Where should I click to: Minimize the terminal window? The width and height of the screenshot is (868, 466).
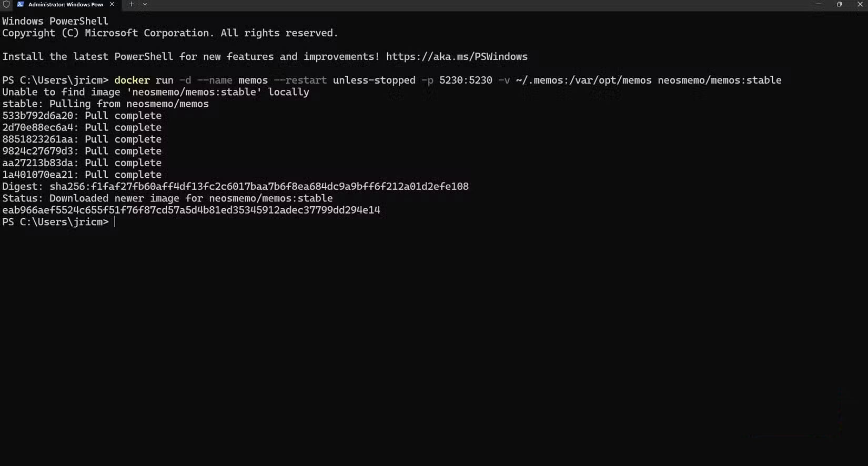[818, 4]
